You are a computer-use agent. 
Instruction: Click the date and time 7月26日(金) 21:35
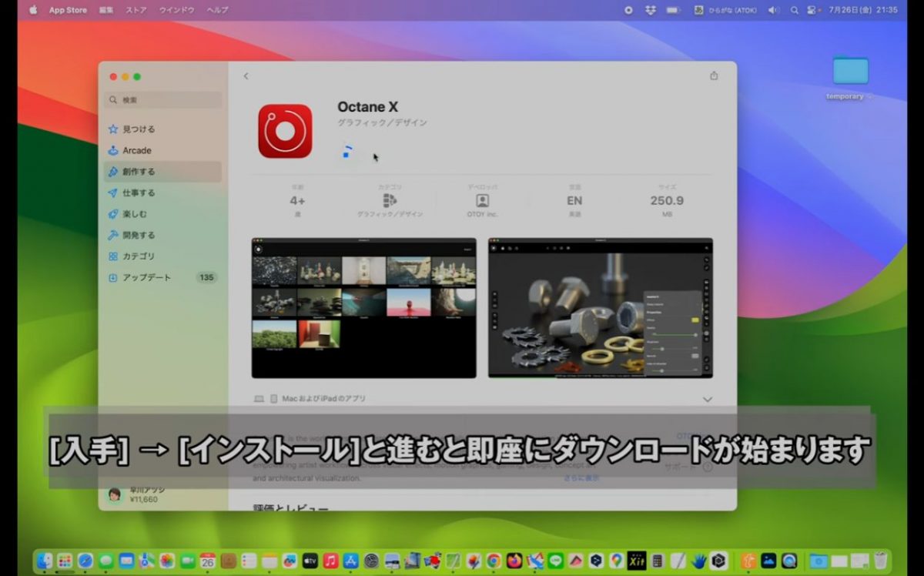point(863,10)
